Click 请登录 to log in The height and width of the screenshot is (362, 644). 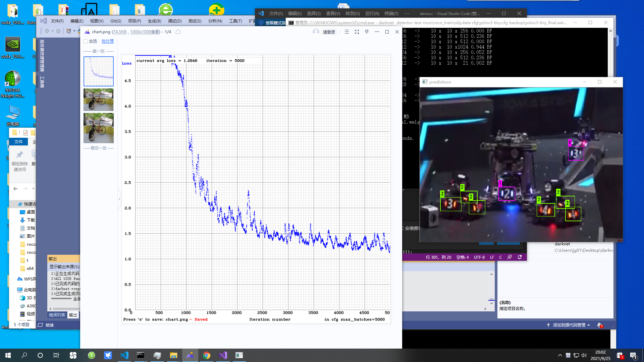point(329,32)
